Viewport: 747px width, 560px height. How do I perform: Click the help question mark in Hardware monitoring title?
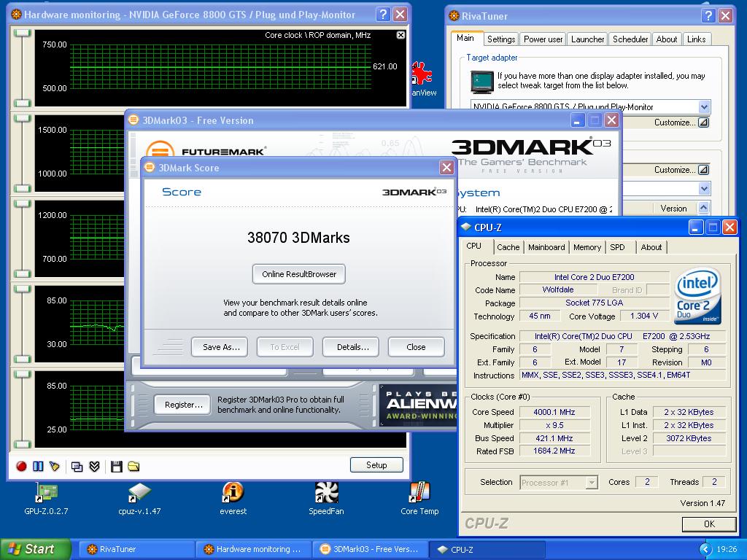coord(383,15)
